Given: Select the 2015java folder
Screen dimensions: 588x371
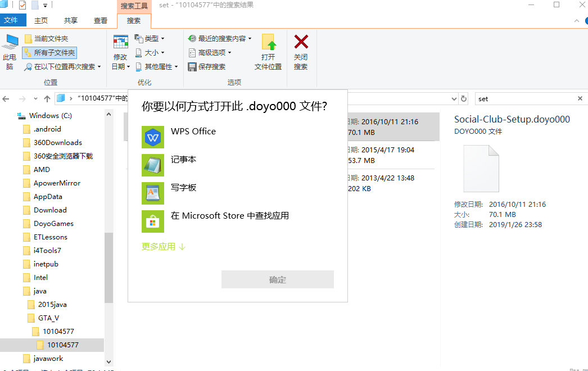Looking at the screenshot, I should click(x=47, y=305).
